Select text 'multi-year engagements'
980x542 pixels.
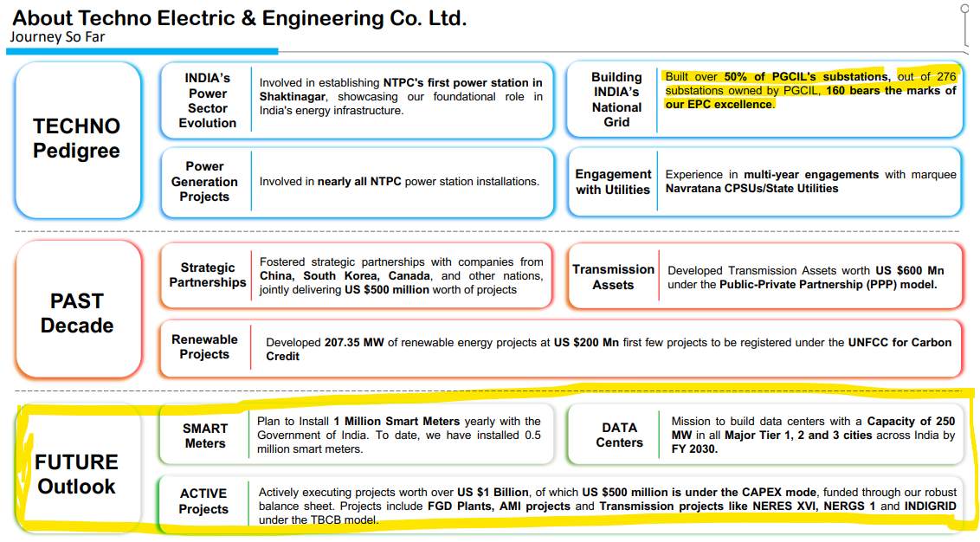point(811,174)
